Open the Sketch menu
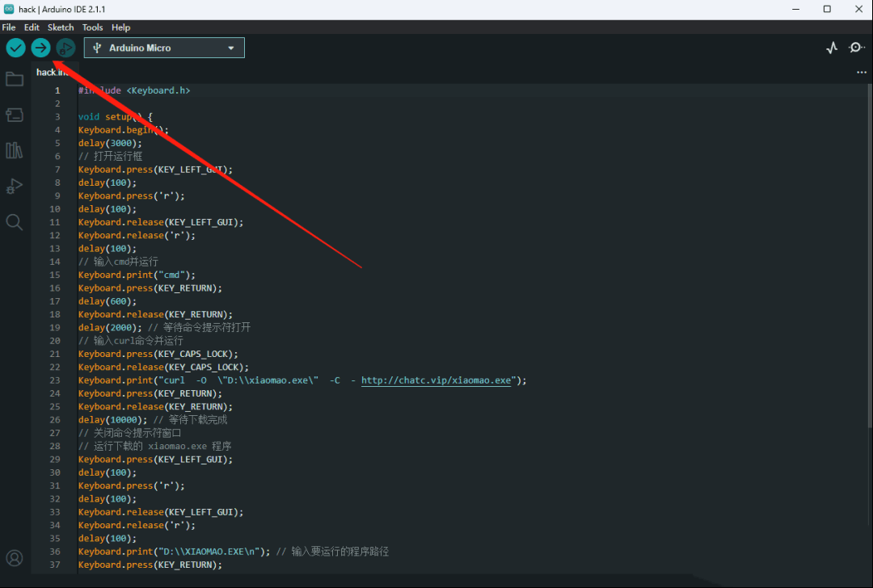 pyautogui.click(x=61, y=27)
